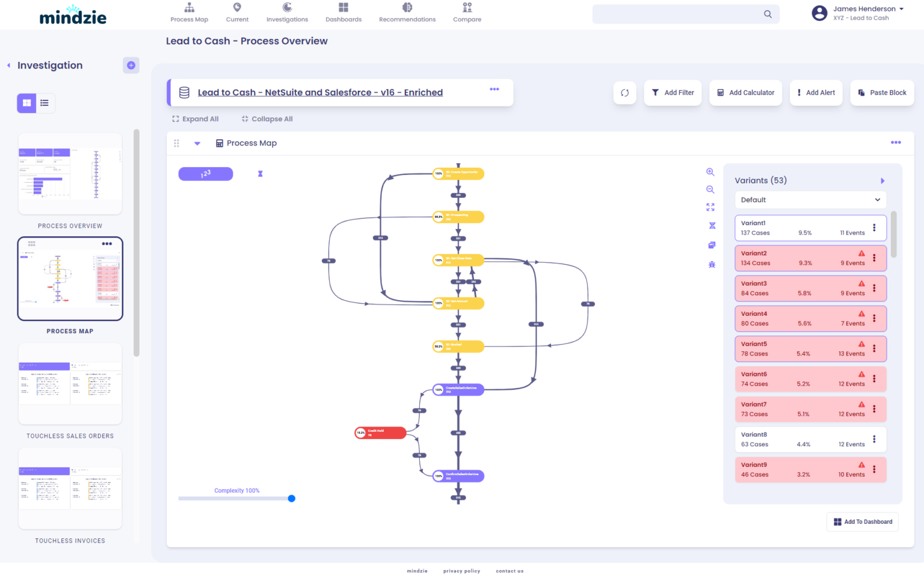
Task: Switch to grid view in Investigation panel
Action: (26, 103)
